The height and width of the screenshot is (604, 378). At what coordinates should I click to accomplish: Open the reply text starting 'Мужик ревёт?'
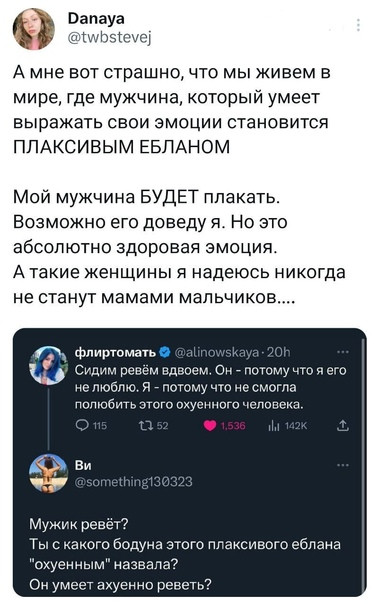click(x=185, y=554)
